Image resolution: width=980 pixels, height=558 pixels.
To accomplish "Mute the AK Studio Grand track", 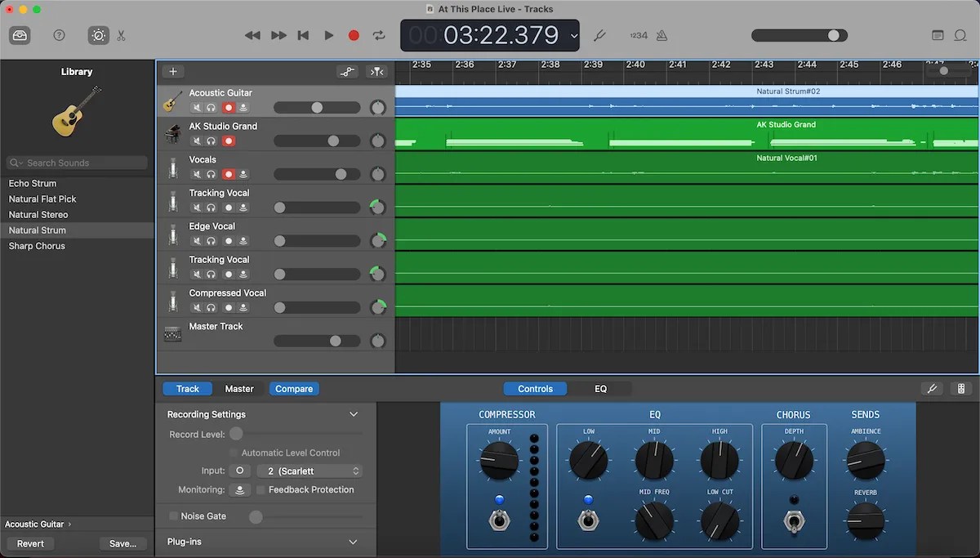I will pyautogui.click(x=197, y=141).
